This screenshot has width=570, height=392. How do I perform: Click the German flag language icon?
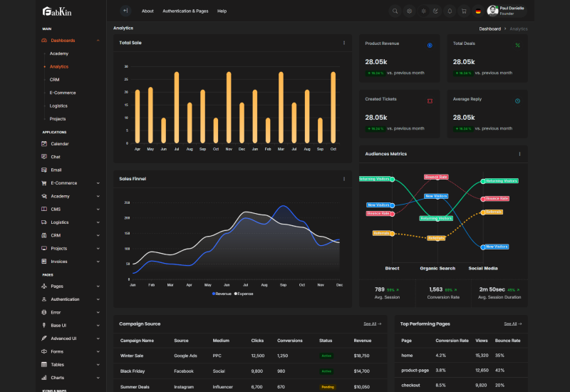coord(477,11)
